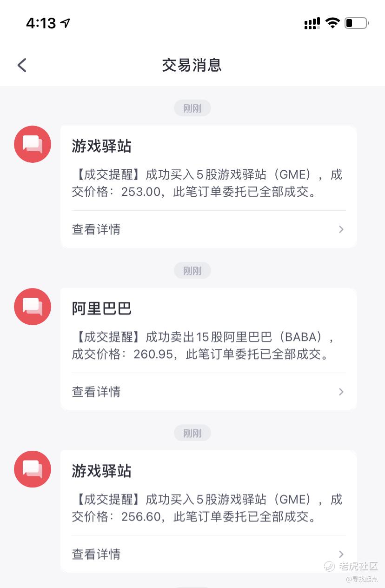Image resolution: width=385 pixels, height=588 pixels.
Task: Tap message text about selling 15 BABA shares
Action: coord(204,346)
